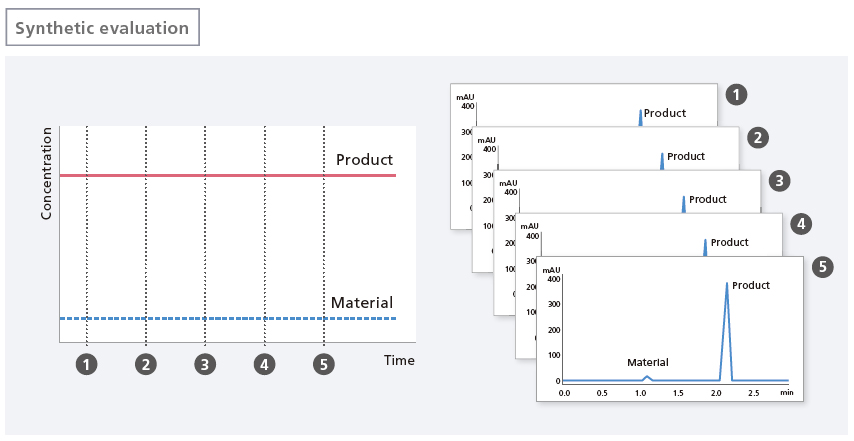Viewport: 854px width, 441px height.
Task: Click the number 2 badge beside second chromatogram
Action: point(758,138)
